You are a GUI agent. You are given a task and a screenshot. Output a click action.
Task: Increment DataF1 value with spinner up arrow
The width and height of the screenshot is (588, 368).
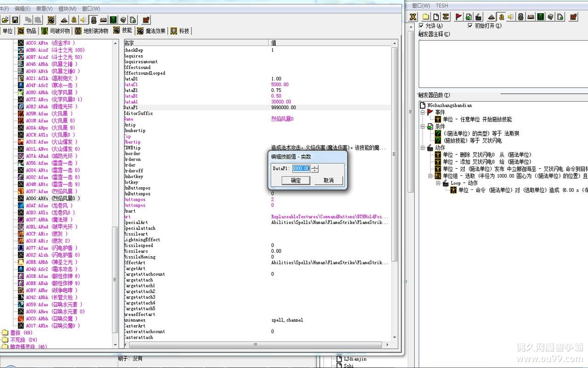[315, 167]
